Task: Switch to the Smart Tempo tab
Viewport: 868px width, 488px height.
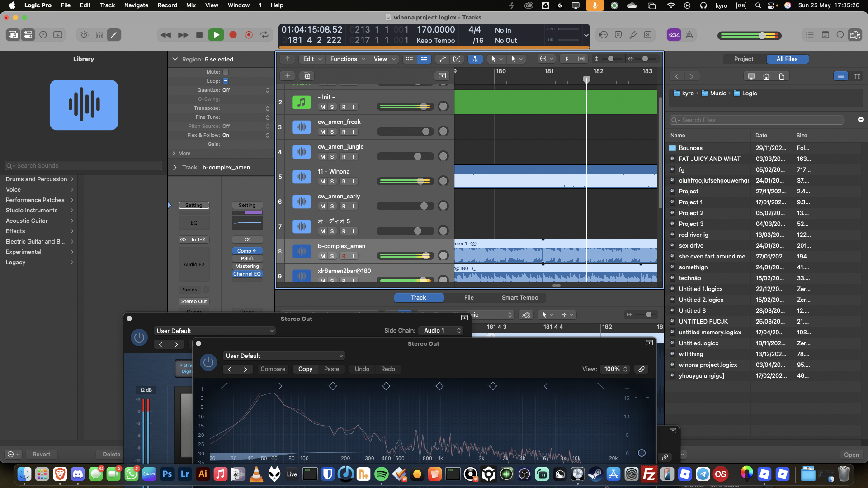Action: [x=519, y=298]
